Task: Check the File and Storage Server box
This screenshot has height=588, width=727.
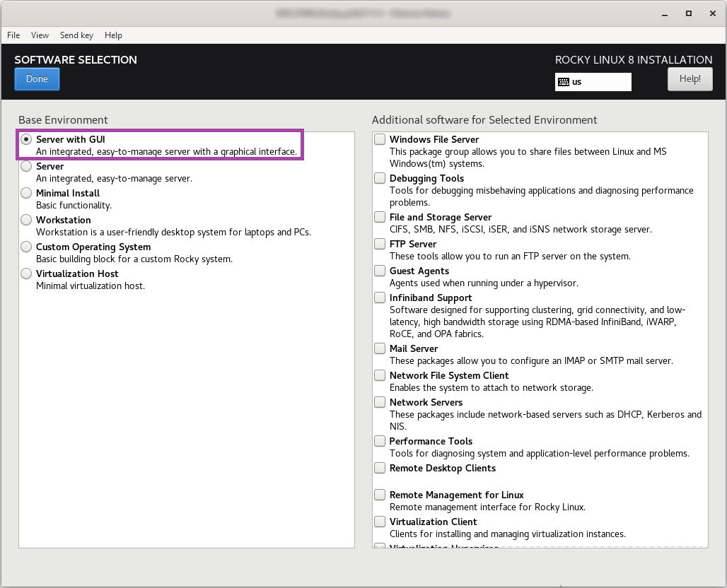Action: click(380, 217)
